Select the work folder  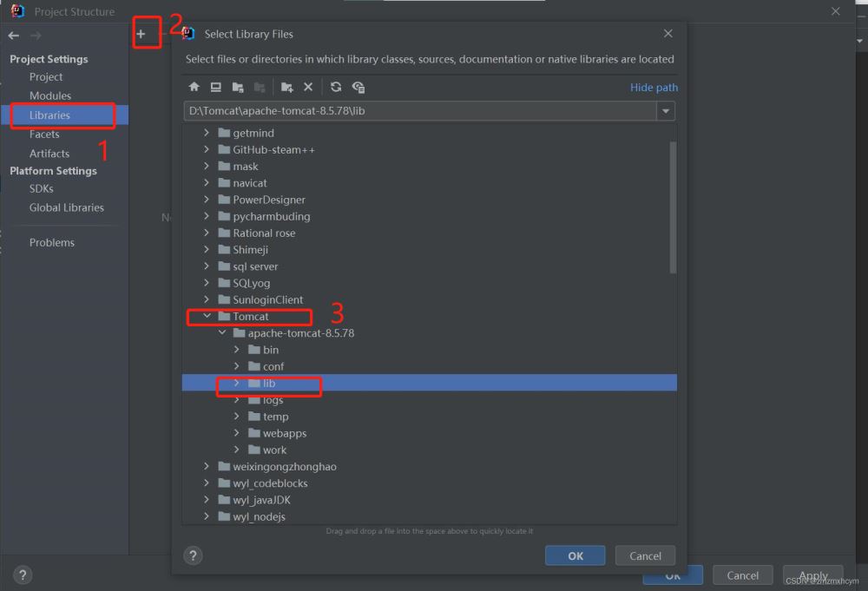tap(274, 450)
